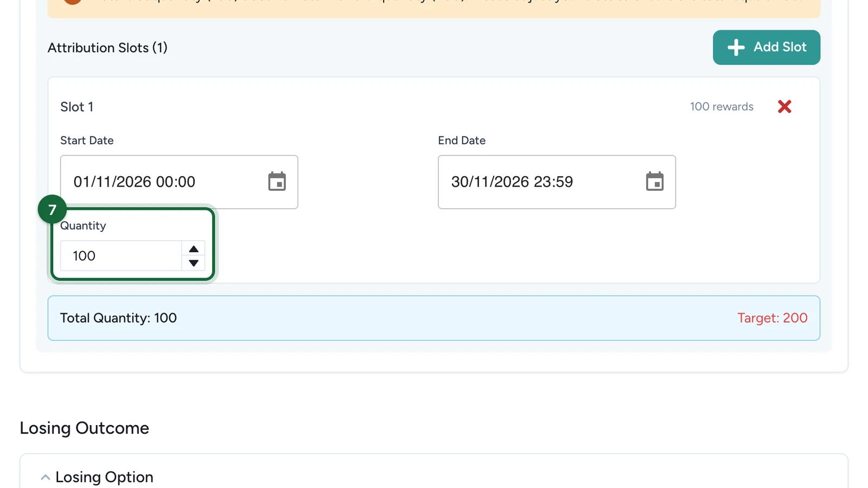The height and width of the screenshot is (488, 868).
Task: Click the 'Slot 1' title
Action: [76, 107]
